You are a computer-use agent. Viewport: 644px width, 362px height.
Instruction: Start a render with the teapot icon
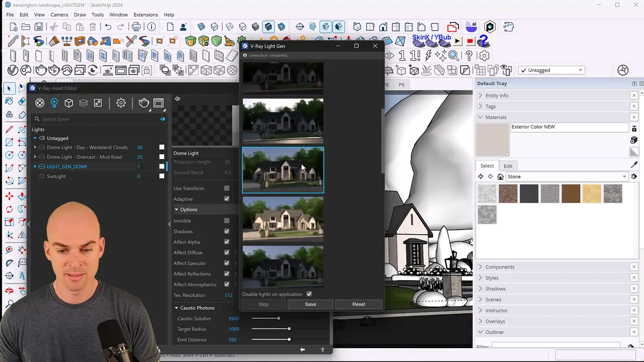pyautogui.click(x=144, y=103)
